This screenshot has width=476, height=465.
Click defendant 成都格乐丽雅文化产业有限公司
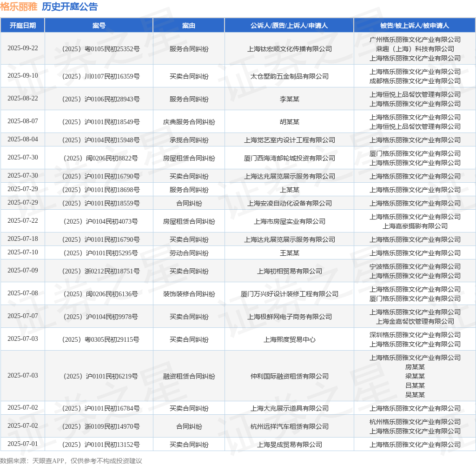coord(415,81)
